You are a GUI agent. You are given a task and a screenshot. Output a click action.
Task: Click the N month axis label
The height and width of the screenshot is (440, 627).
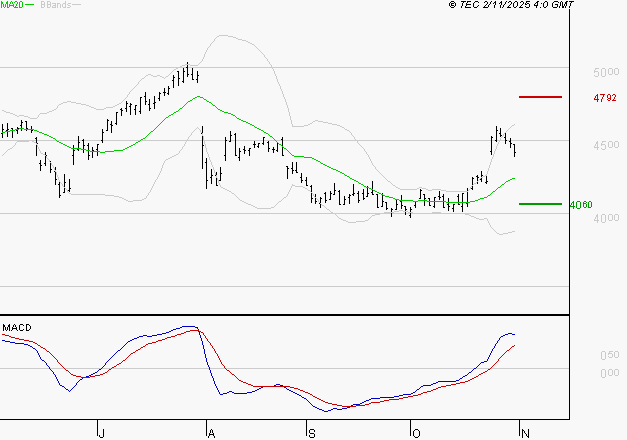tap(526, 434)
